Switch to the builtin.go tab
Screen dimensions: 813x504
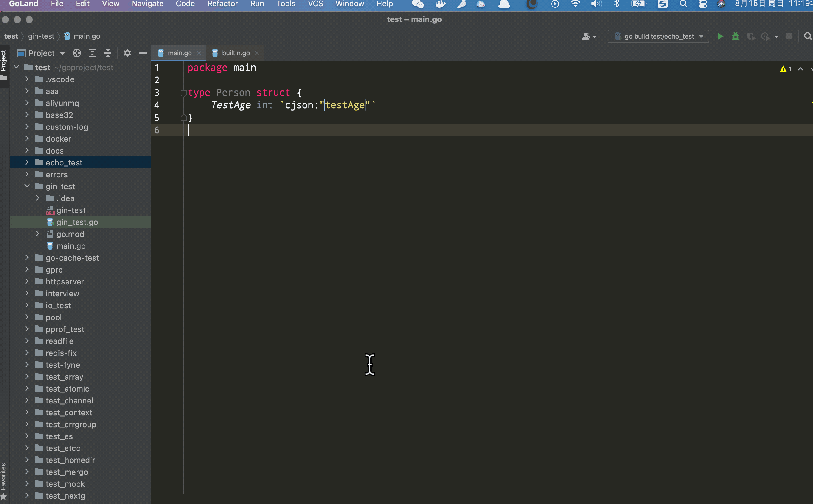click(236, 53)
